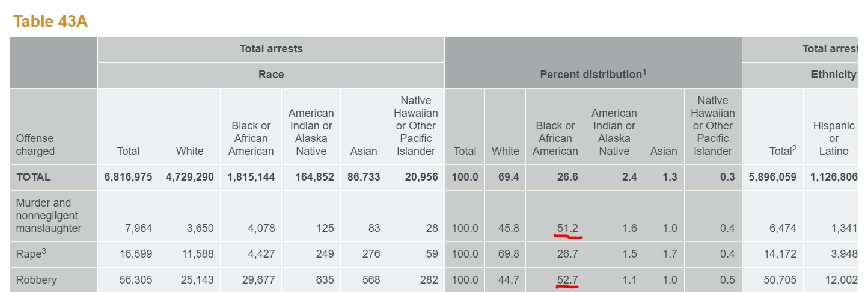Select the 1,815,144 Black arrests cell
This screenshot has height=292, width=868.
251,177
